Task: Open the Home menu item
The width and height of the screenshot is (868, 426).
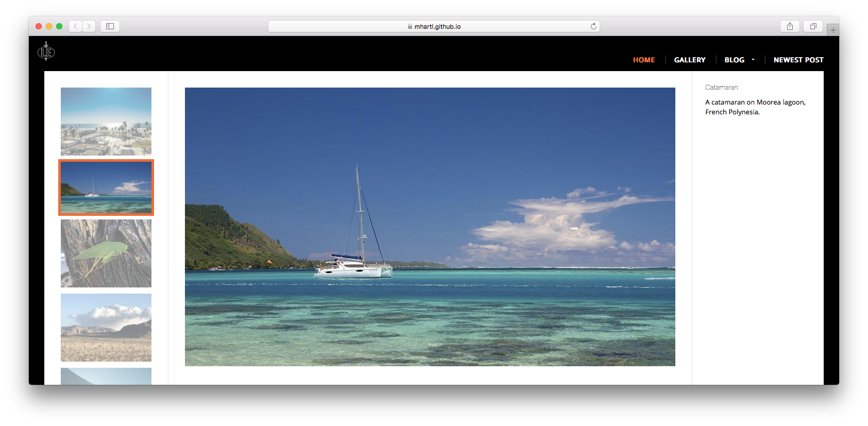Action: pyautogui.click(x=644, y=60)
